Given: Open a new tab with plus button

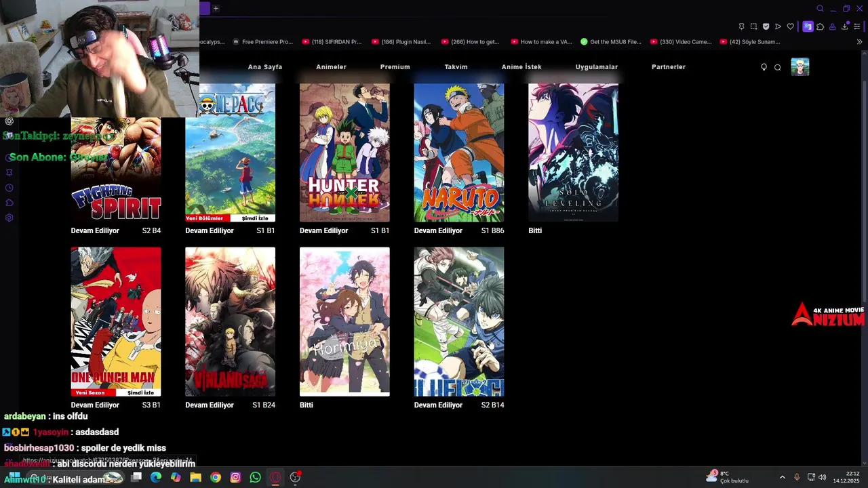Looking at the screenshot, I should coord(216,8).
